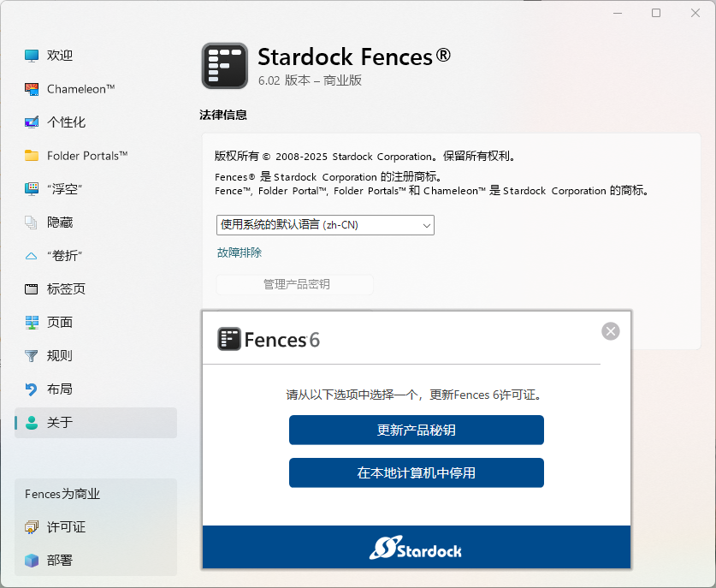This screenshot has width=716, height=588.
Task: Click the 管理产品密钥 button
Action: point(295,284)
